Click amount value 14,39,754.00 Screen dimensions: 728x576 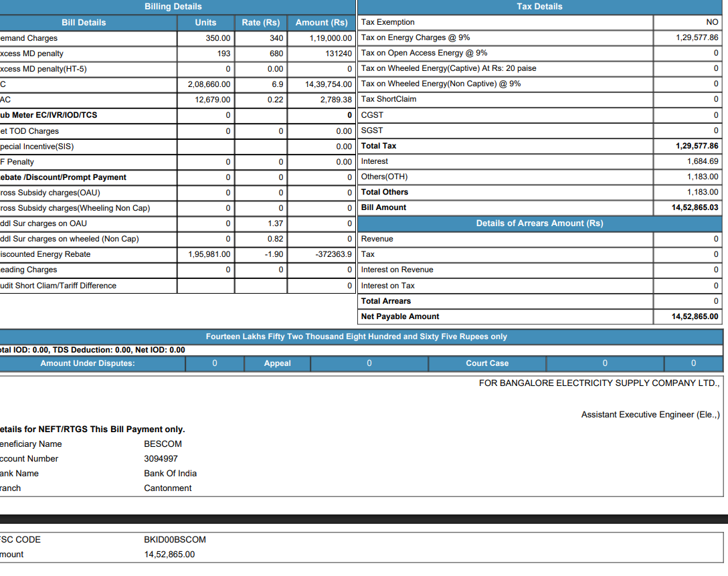point(329,84)
